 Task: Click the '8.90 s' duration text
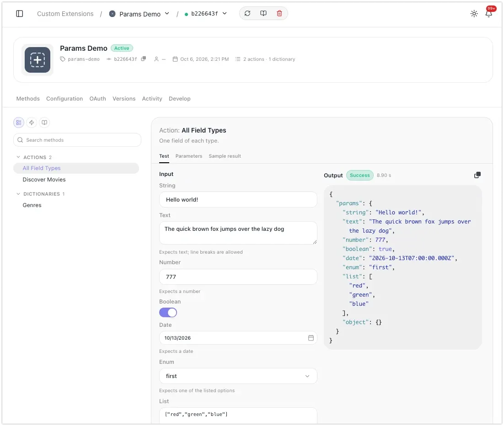pyautogui.click(x=384, y=176)
